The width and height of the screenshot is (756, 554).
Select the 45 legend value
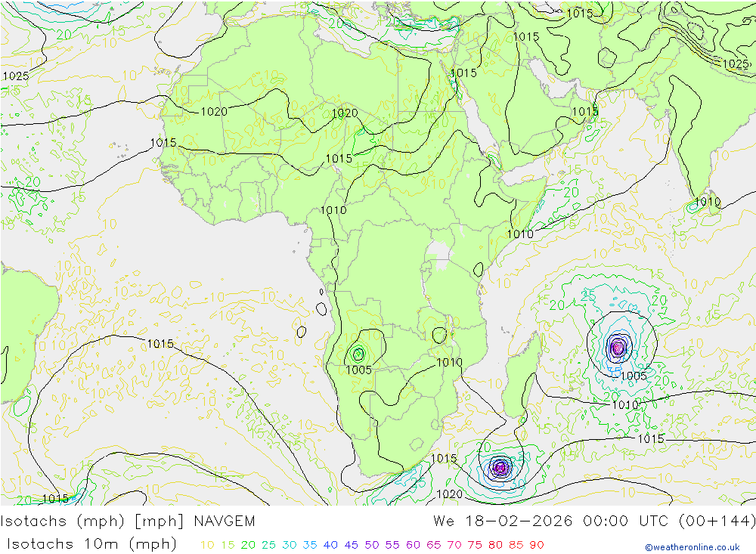click(352, 545)
